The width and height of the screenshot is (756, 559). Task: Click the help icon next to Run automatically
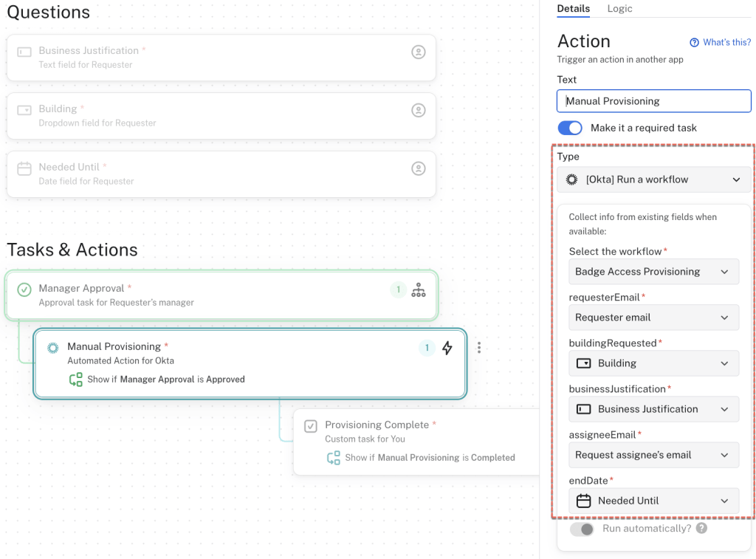point(701,529)
